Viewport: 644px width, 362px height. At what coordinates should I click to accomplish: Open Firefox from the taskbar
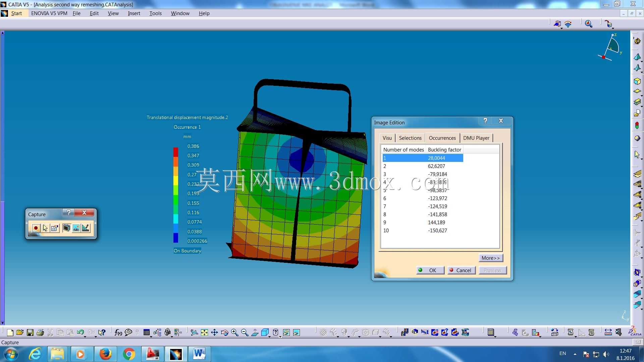pyautogui.click(x=105, y=354)
